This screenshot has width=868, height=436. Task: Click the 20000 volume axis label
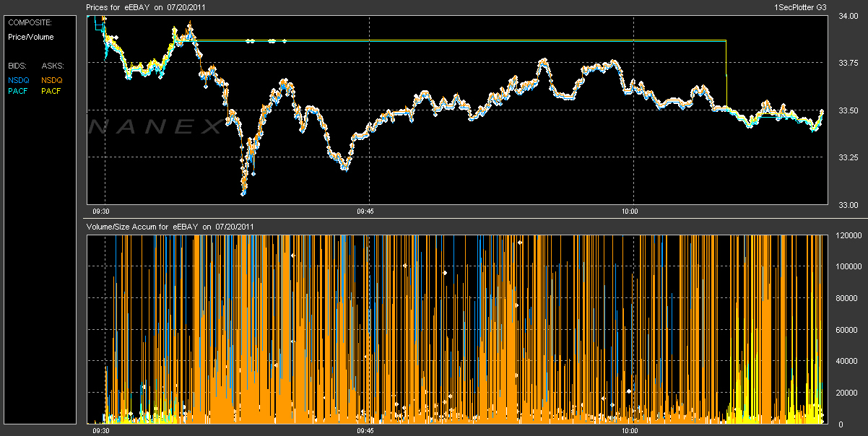847,392
